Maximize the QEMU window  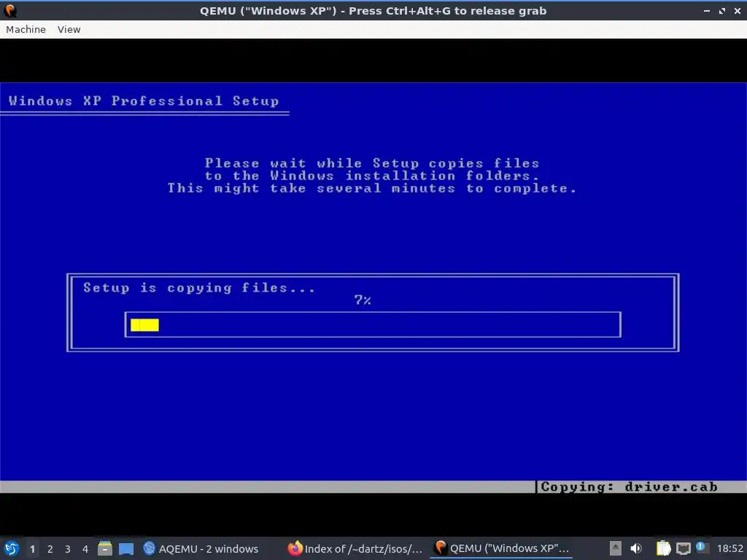(x=722, y=10)
